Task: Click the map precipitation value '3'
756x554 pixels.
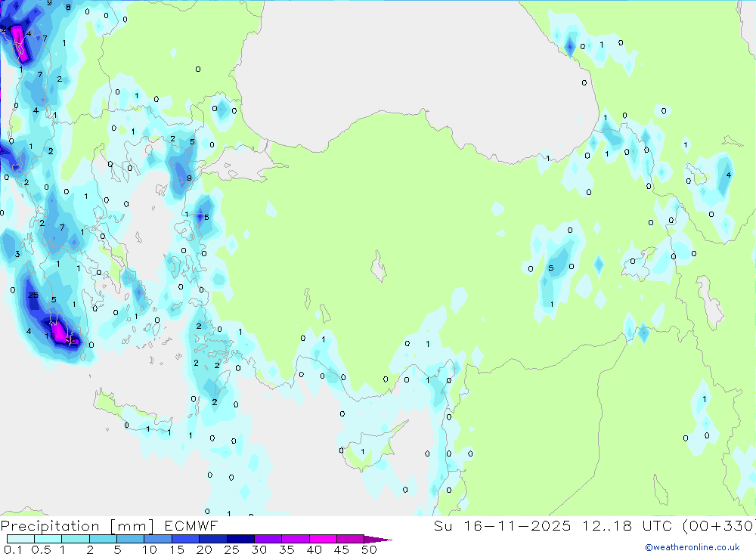Action: [17, 254]
